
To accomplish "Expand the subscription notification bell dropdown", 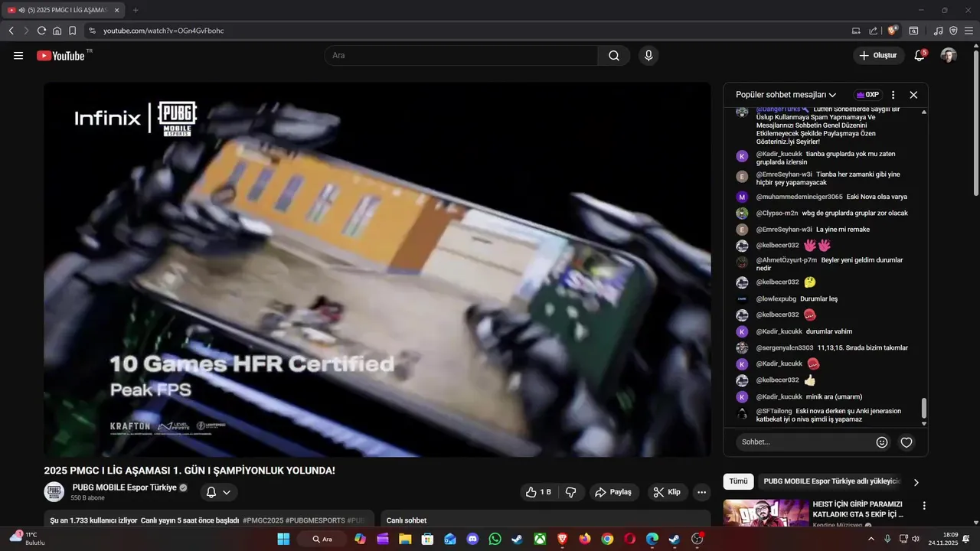I will 219,492.
